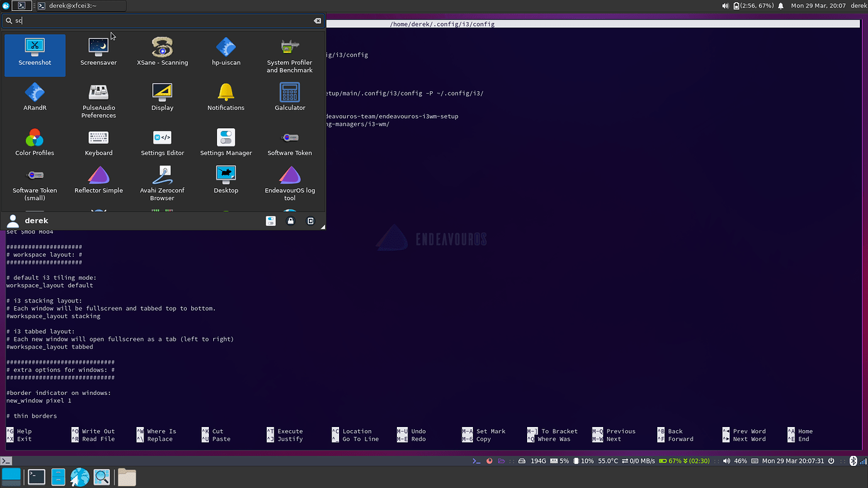The height and width of the screenshot is (488, 868).
Task: Lock the screen from the user row
Action: [x=291, y=221]
